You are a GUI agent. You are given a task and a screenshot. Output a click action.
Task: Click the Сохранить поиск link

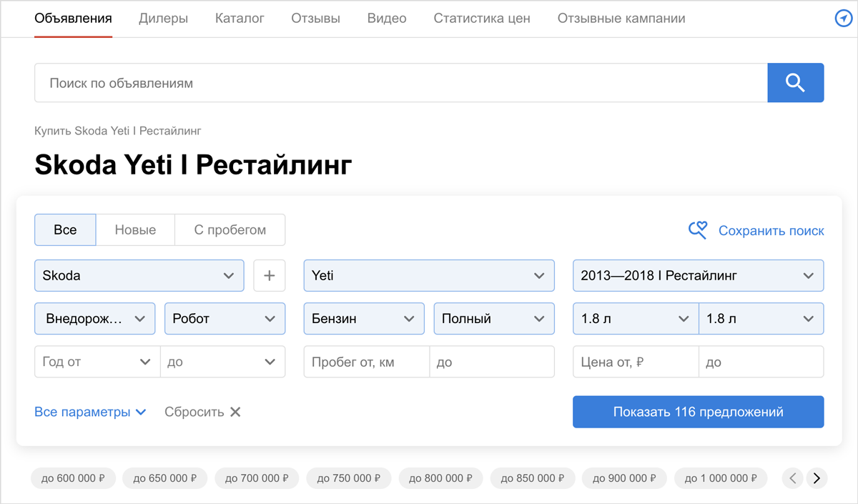[771, 231]
